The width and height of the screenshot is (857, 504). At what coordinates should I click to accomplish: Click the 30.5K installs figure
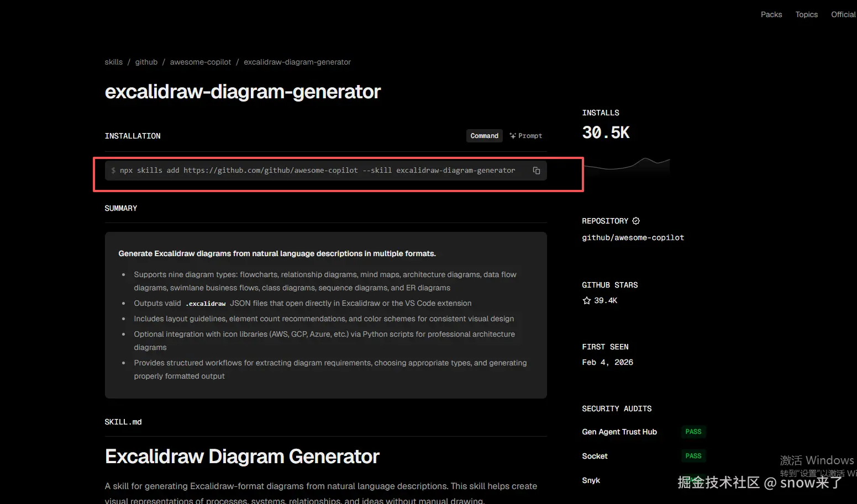pos(606,132)
